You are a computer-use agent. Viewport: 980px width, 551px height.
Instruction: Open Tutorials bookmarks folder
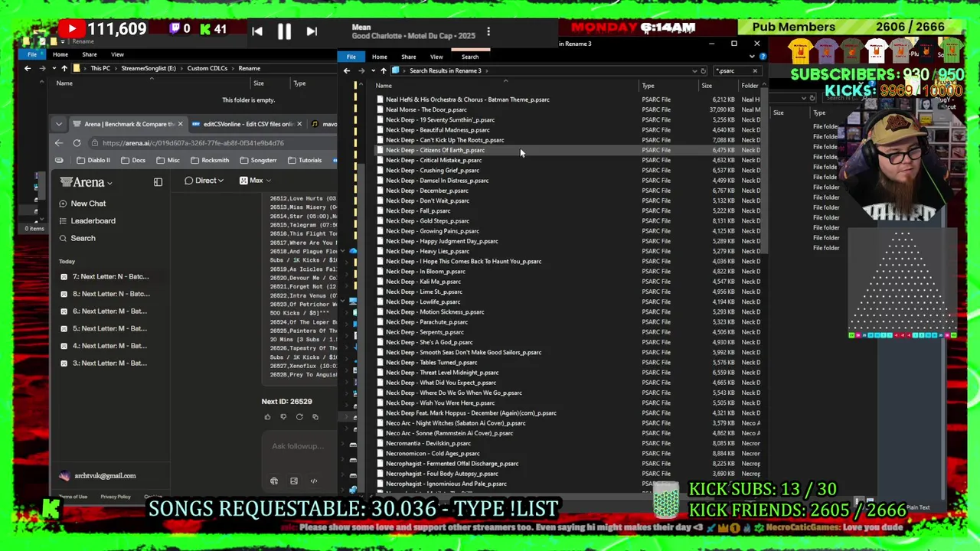304,160
